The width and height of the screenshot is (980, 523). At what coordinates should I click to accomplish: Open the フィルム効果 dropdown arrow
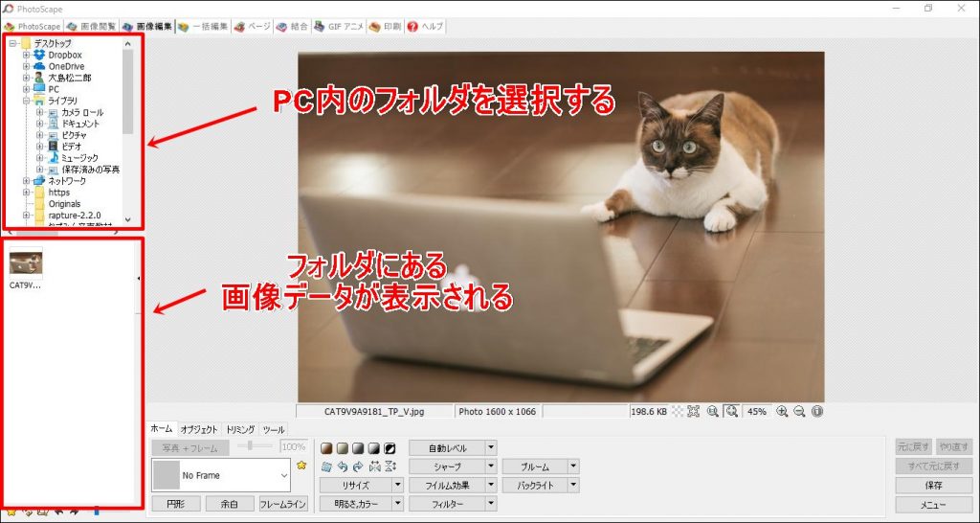(x=491, y=485)
